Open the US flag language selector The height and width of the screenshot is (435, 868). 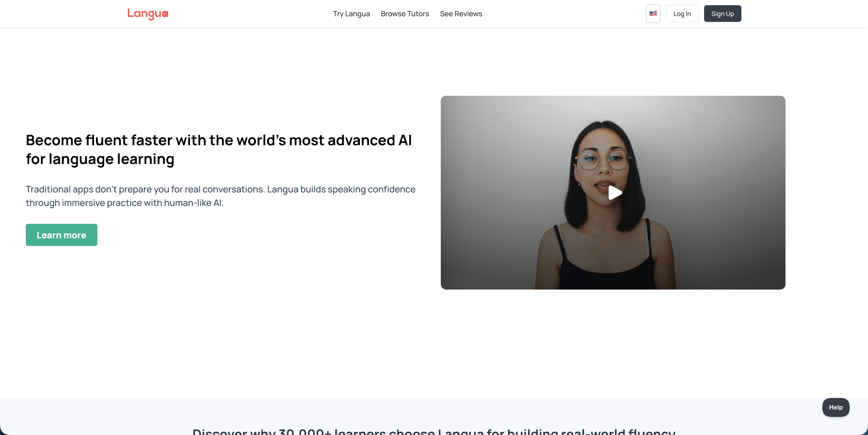click(x=653, y=14)
